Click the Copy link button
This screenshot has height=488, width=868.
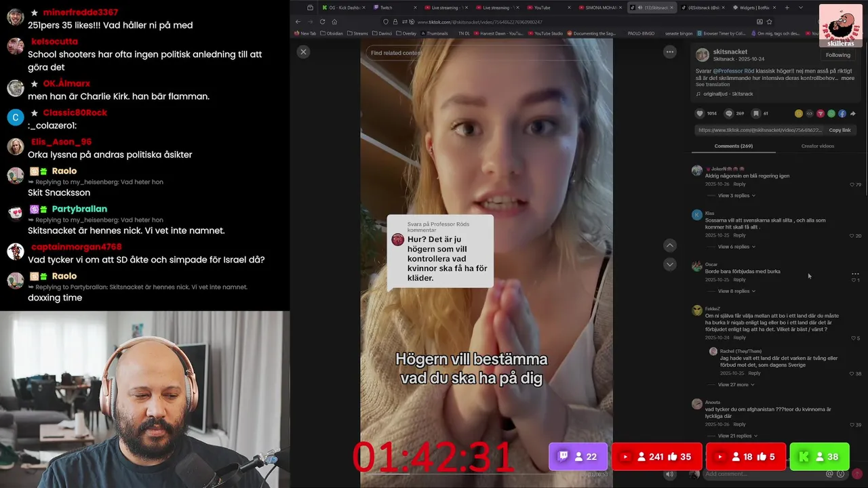pos(840,130)
